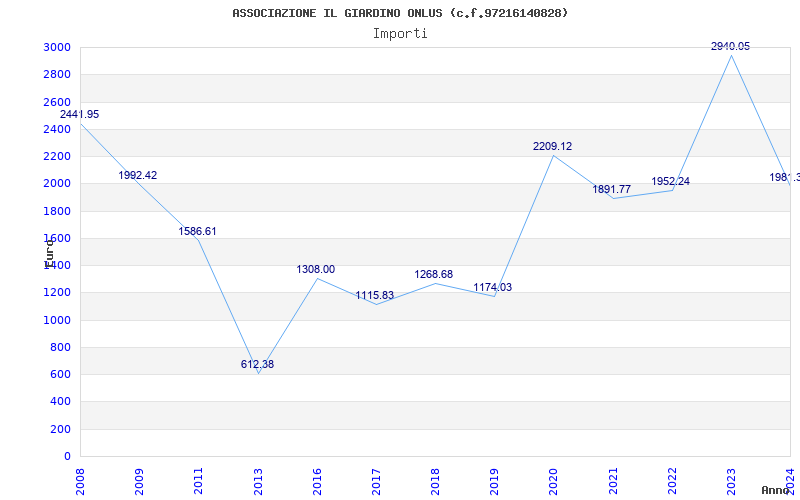Click the 1952.24 data label
The width and height of the screenshot is (800, 500).
670,181
